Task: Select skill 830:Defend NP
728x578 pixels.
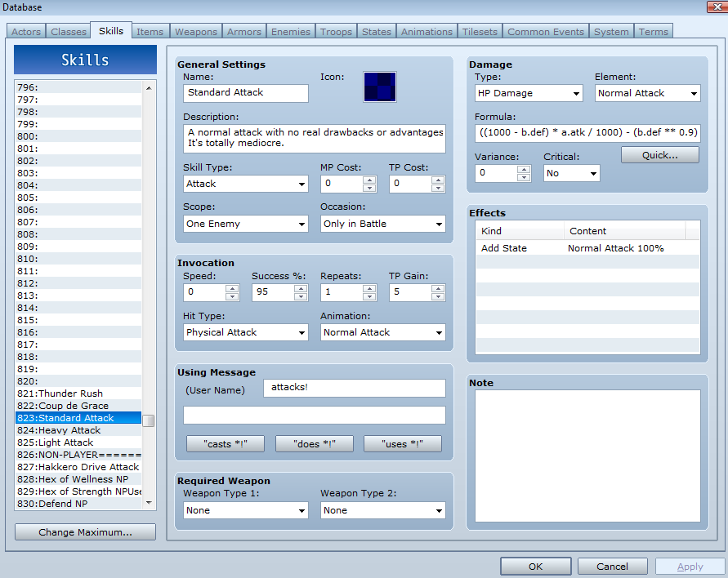Action: (78, 504)
